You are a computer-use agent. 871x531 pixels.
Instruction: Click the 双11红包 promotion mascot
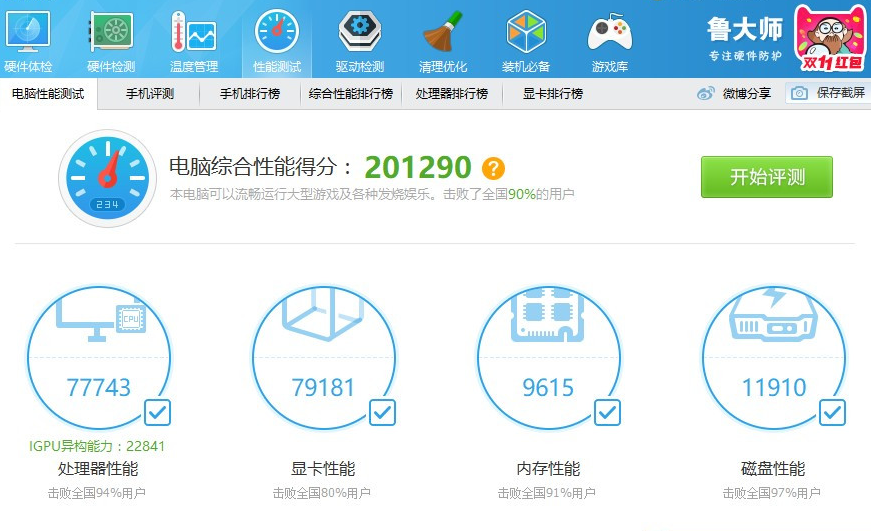click(831, 38)
